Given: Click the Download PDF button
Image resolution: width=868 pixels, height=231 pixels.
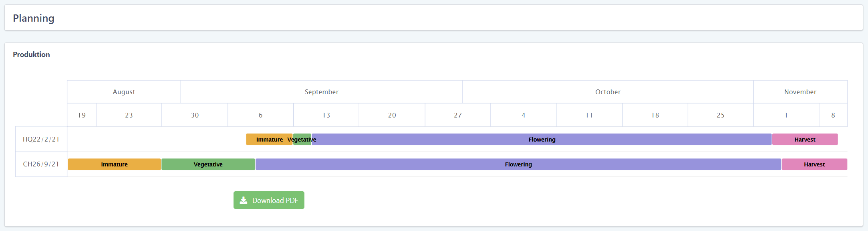Looking at the screenshot, I should (x=269, y=200).
